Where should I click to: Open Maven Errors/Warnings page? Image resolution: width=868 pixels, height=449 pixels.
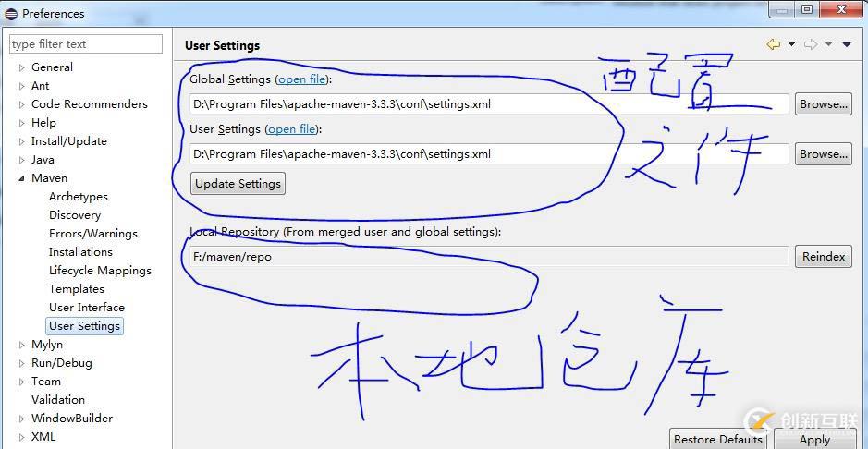pyautogui.click(x=93, y=234)
